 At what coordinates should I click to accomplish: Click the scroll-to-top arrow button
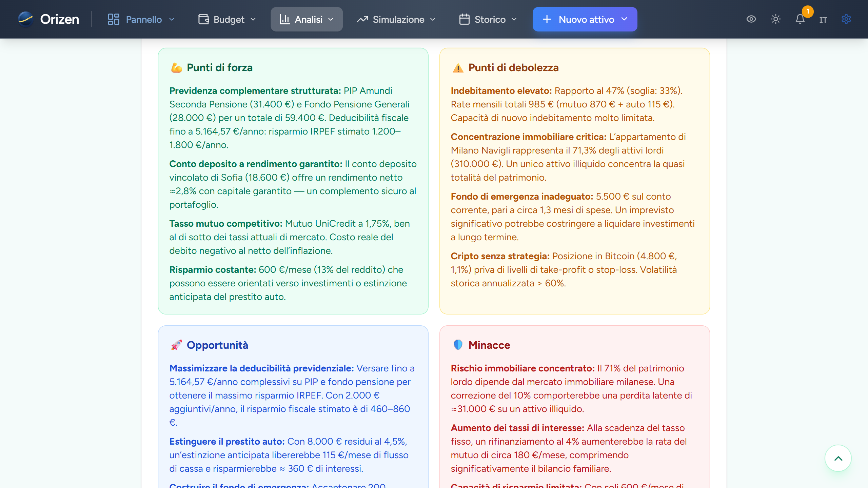[x=838, y=458]
